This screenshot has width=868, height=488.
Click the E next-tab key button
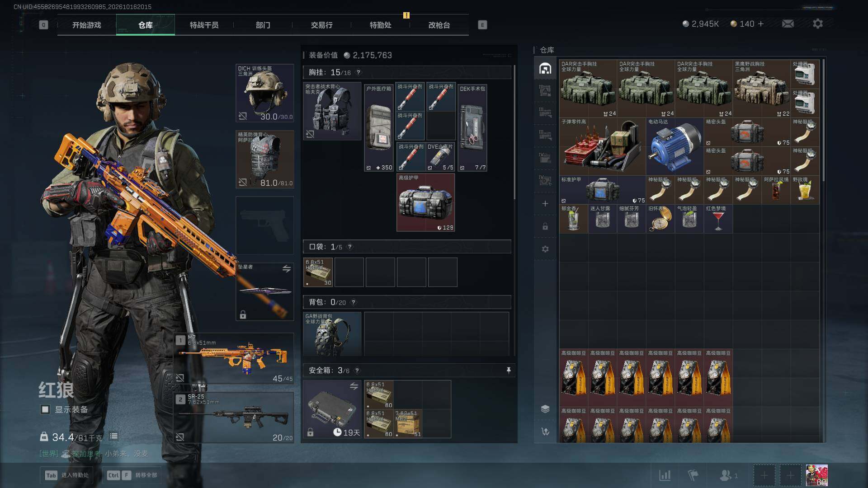(x=482, y=25)
